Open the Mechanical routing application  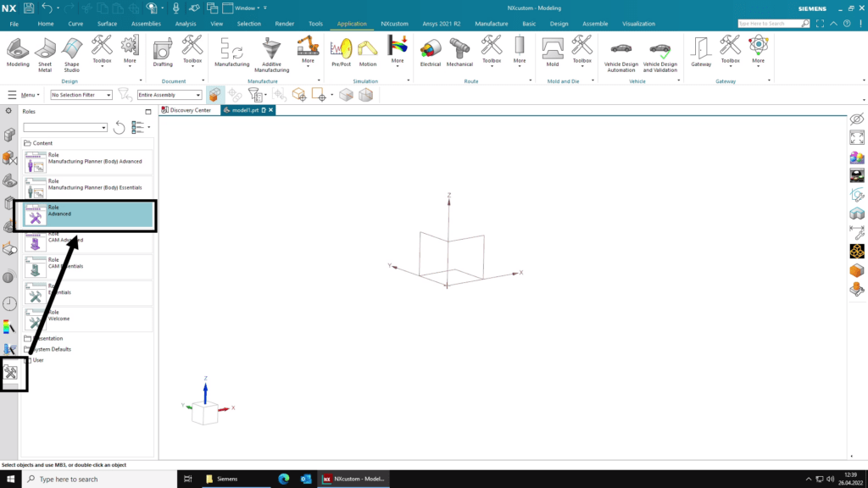point(459,52)
